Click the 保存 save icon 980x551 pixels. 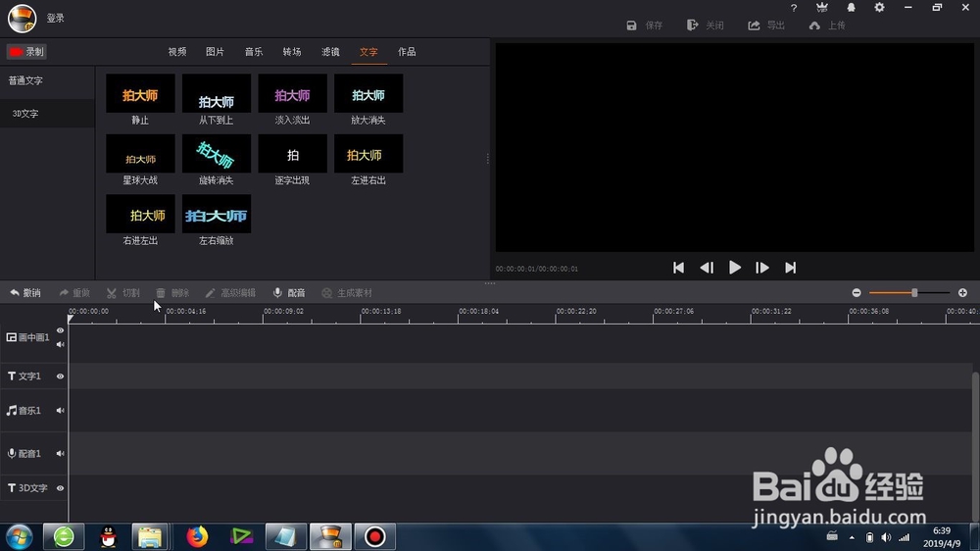point(631,25)
